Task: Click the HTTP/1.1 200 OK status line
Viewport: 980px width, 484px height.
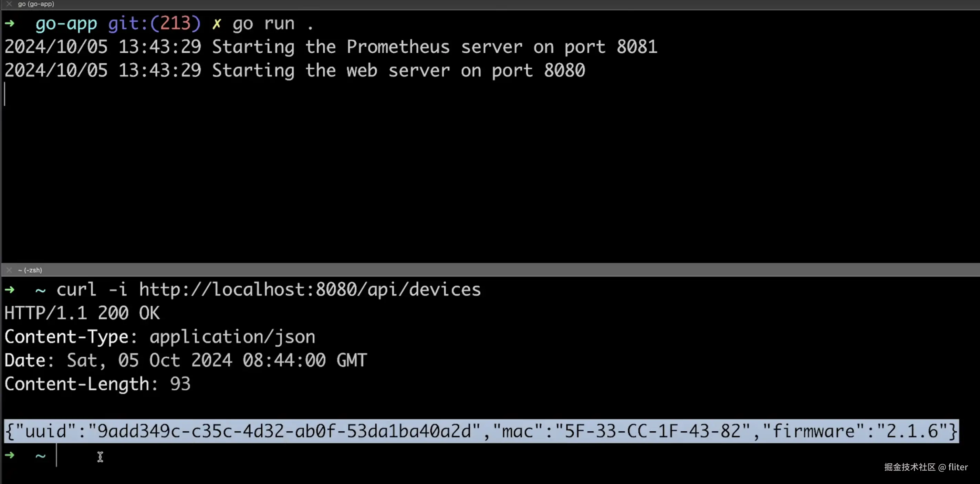Action: pyautogui.click(x=82, y=313)
